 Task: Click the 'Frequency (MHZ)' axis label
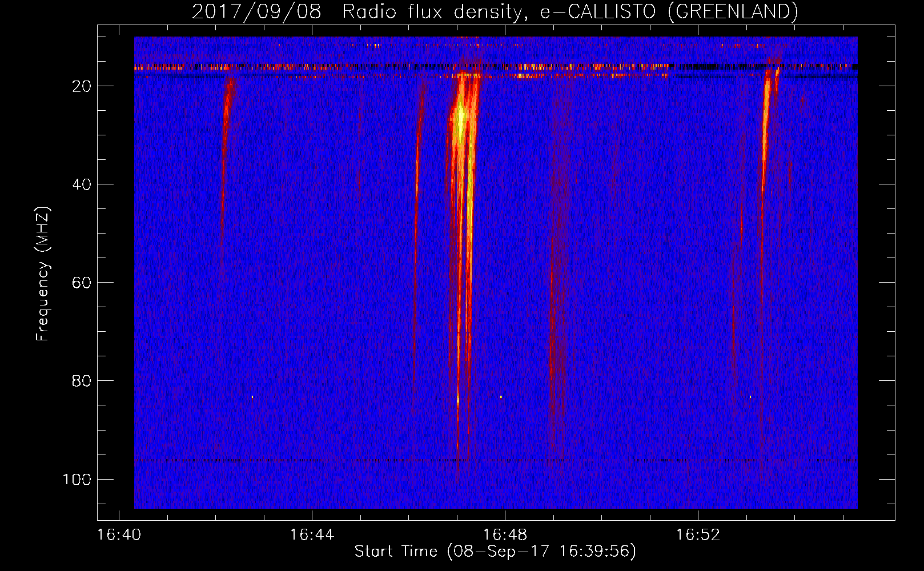pyautogui.click(x=43, y=274)
